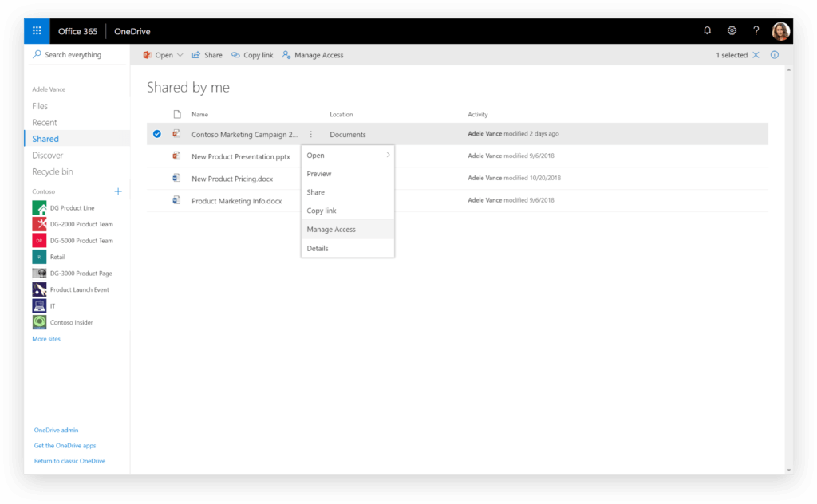Select Preview from the context menu
Image resolution: width=817 pixels, height=504 pixels.
coord(348,174)
